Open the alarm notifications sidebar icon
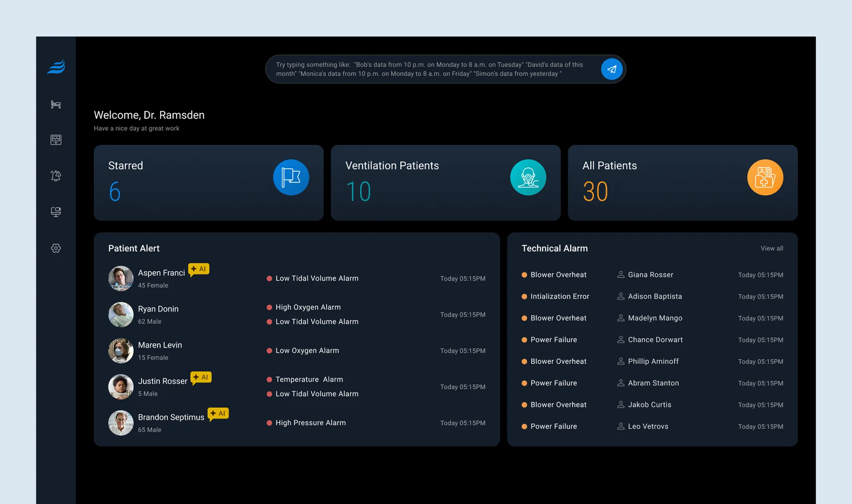Viewport: 852px width, 504px height. click(55, 176)
